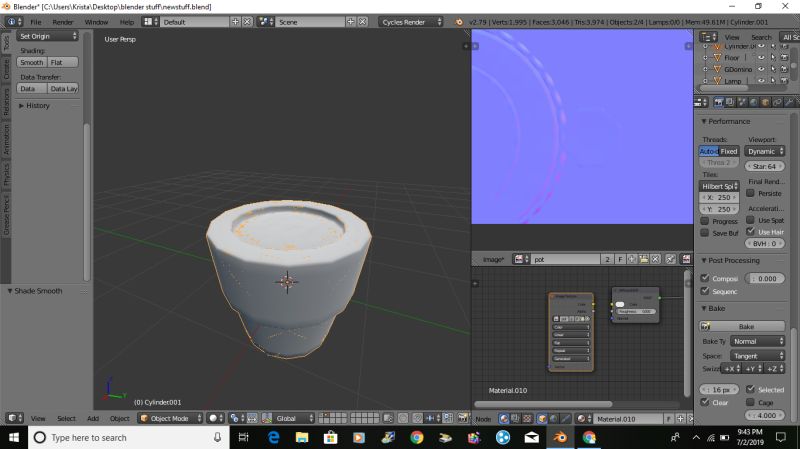Enable the Progressive Refine checkbox

tap(705, 221)
